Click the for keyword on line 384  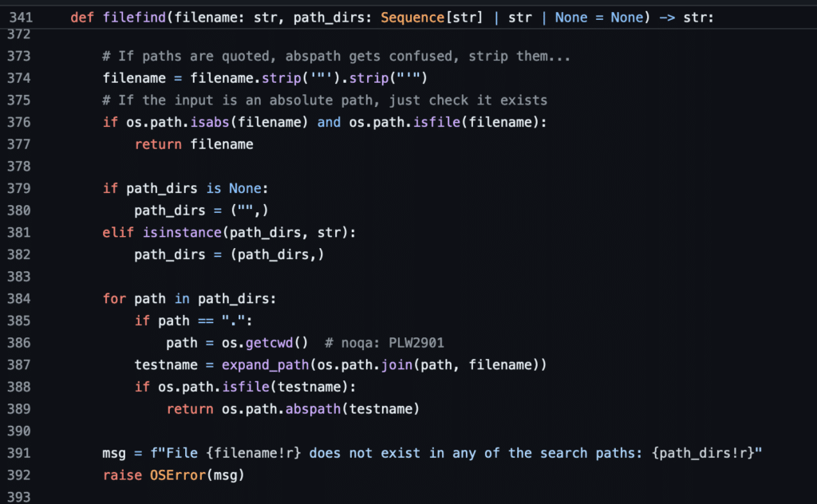click(113, 298)
